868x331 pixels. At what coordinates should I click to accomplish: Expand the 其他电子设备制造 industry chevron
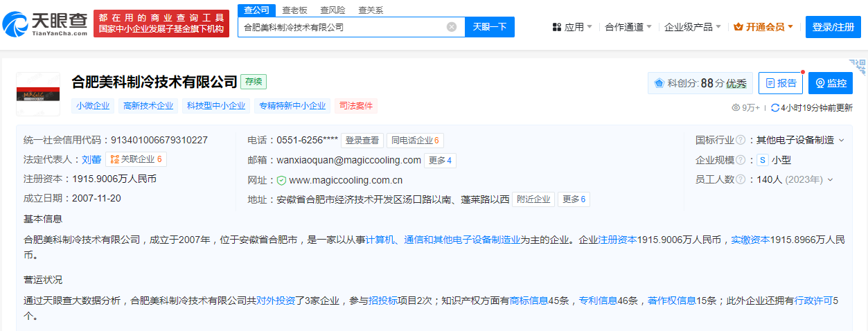pos(842,140)
